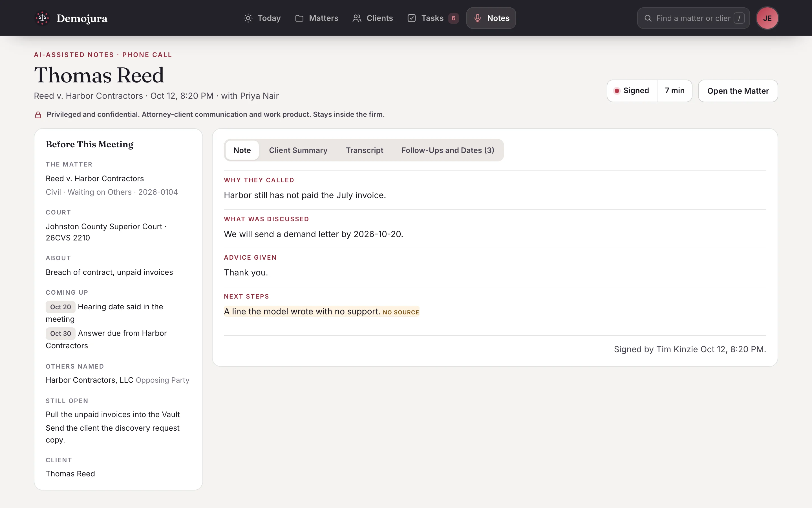Click the checkbox icon beside Tasks
Screen dimensions: 812x508
point(412,18)
